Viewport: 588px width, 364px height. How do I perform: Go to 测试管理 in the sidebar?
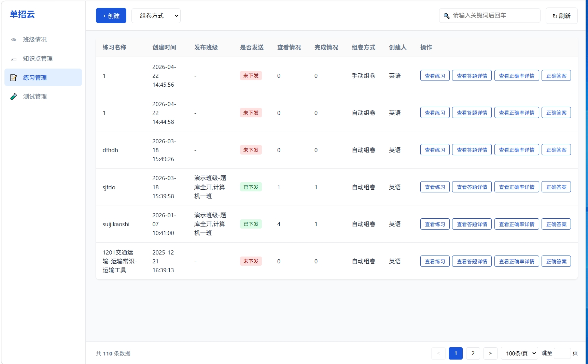(x=43, y=97)
